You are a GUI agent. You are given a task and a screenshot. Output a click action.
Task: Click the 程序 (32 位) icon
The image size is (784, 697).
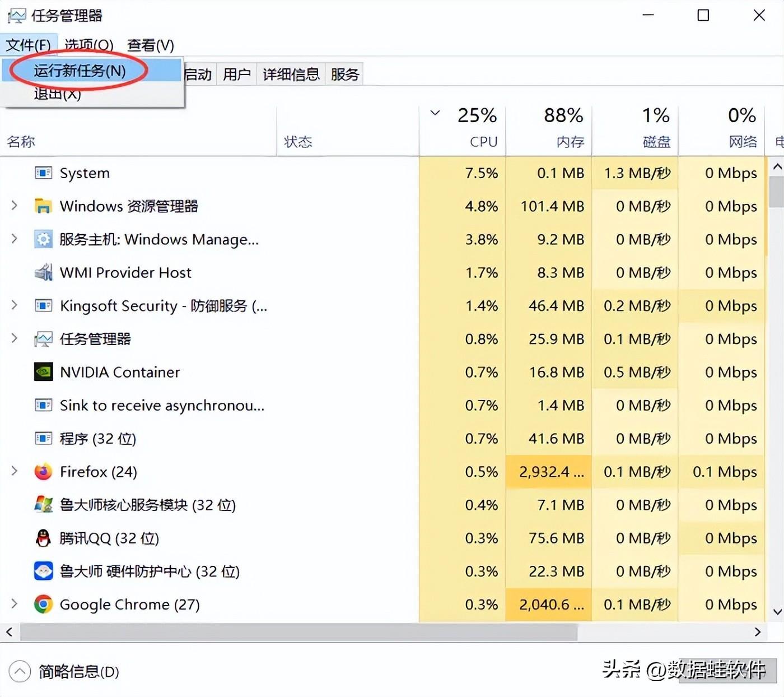point(43,438)
